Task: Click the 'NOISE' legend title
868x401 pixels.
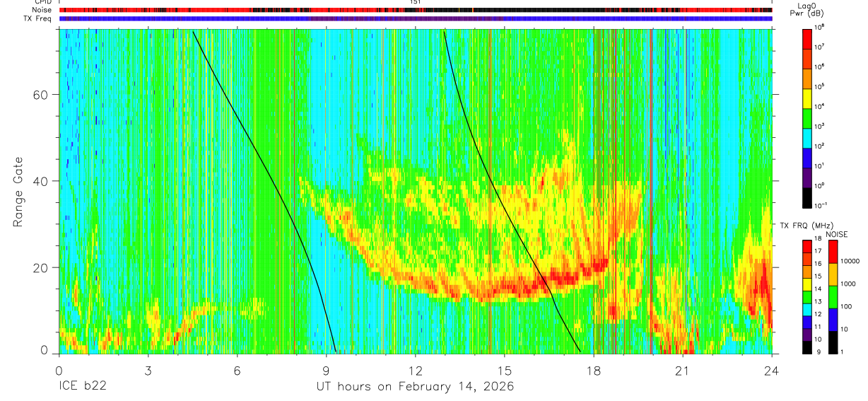Action: click(x=836, y=233)
